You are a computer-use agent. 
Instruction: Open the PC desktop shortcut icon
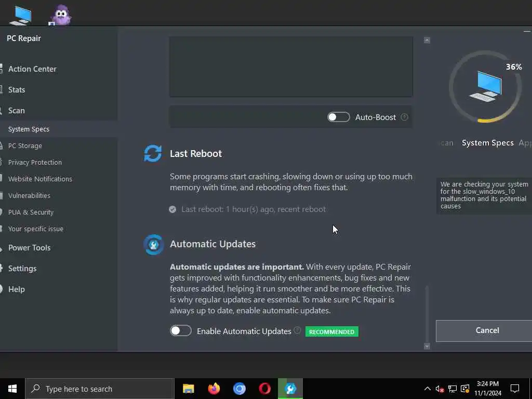click(x=21, y=15)
